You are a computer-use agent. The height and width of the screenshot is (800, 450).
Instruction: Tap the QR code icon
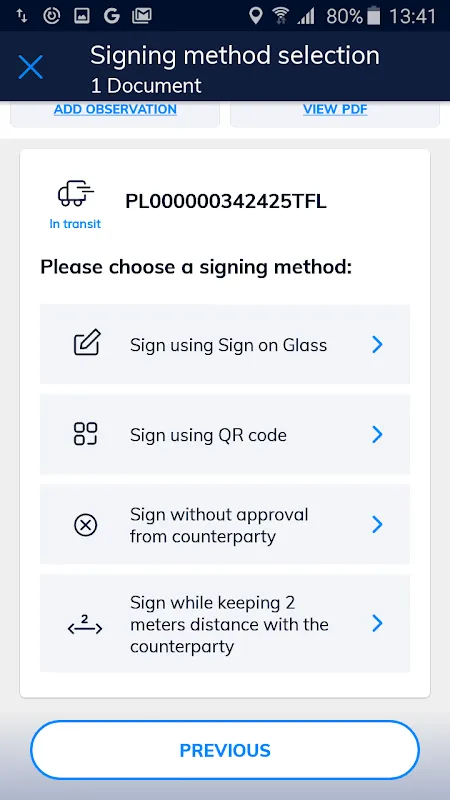pyautogui.click(x=86, y=434)
